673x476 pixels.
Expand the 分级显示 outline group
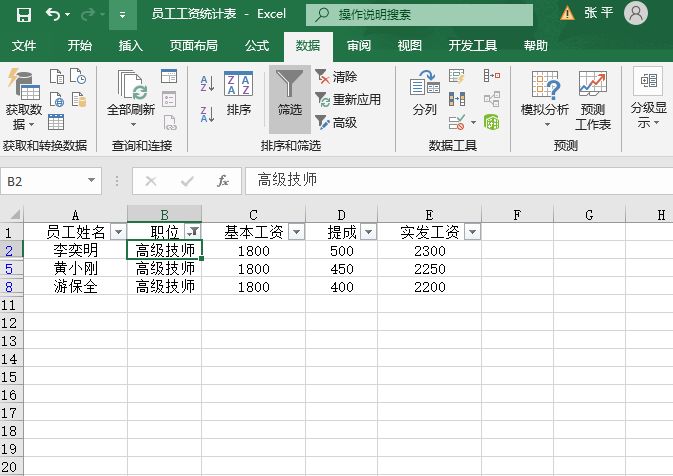648,98
